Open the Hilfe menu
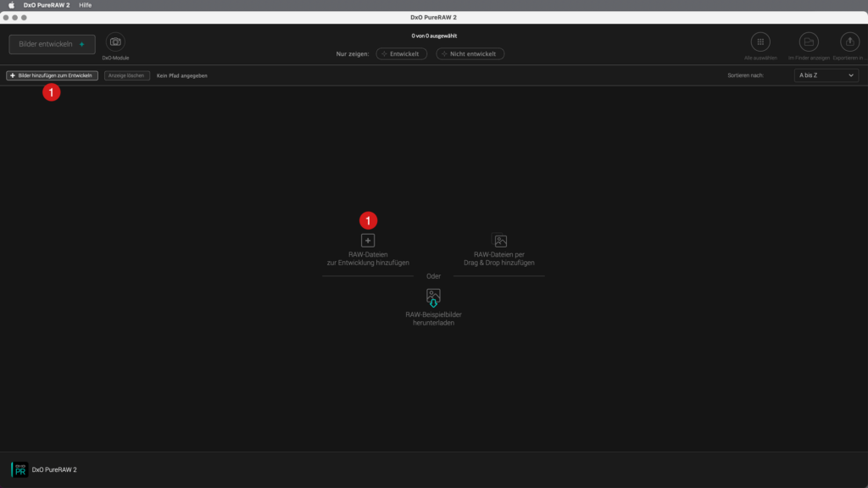 [x=86, y=5]
